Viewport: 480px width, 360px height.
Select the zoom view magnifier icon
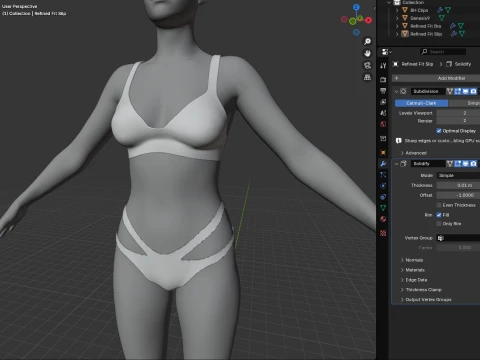point(367,41)
